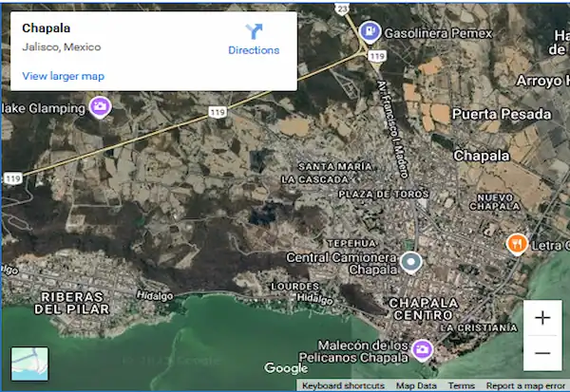The image size is (570, 392).
Task: Click the Central Camionera Chapala text label
Action: 341,264
